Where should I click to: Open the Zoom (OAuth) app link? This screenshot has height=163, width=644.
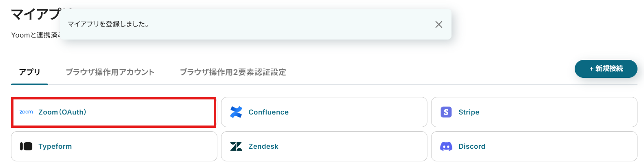coord(62,112)
